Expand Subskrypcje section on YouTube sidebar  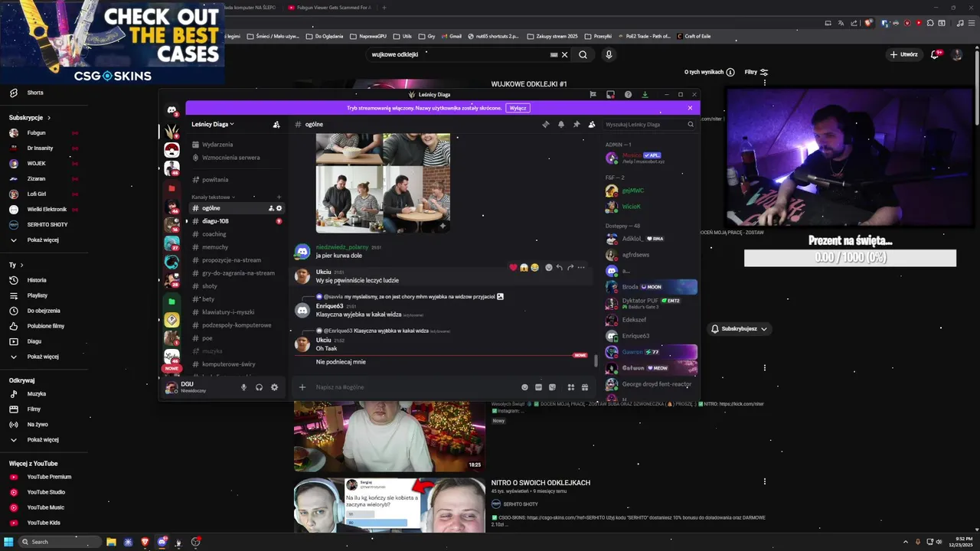[x=30, y=118]
